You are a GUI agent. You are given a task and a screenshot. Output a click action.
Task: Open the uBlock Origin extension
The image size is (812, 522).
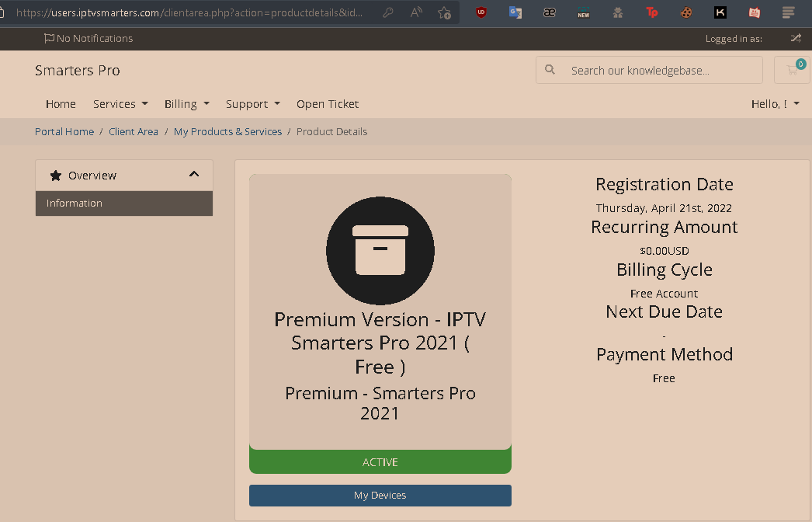[x=481, y=12]
